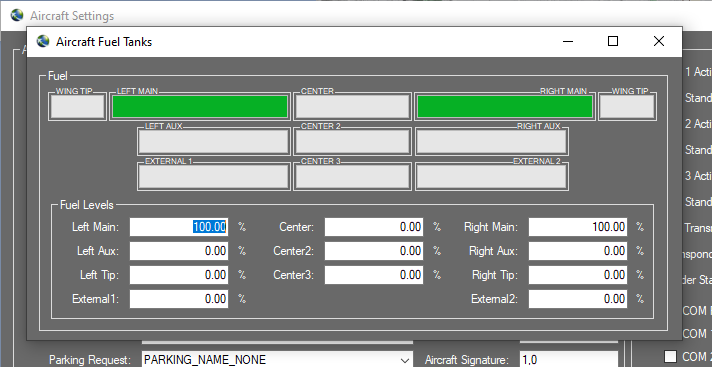Click the 'Left Main:' label
The width and height of the screenshot is (712, 367).
(95, 227)
